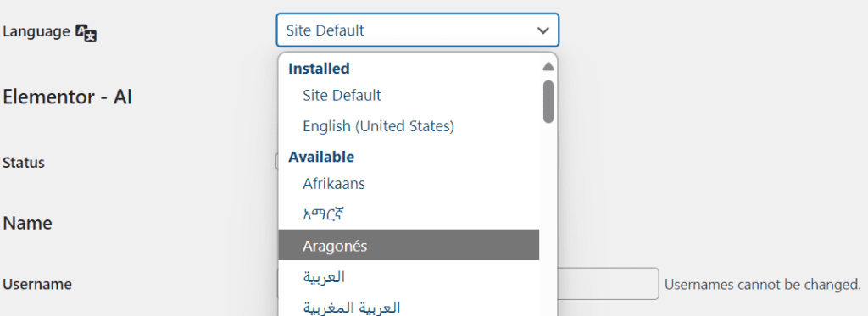The width and height of the screenshot is (868, 316).
Task: Click the Language field label
Action: coord(36,31)
